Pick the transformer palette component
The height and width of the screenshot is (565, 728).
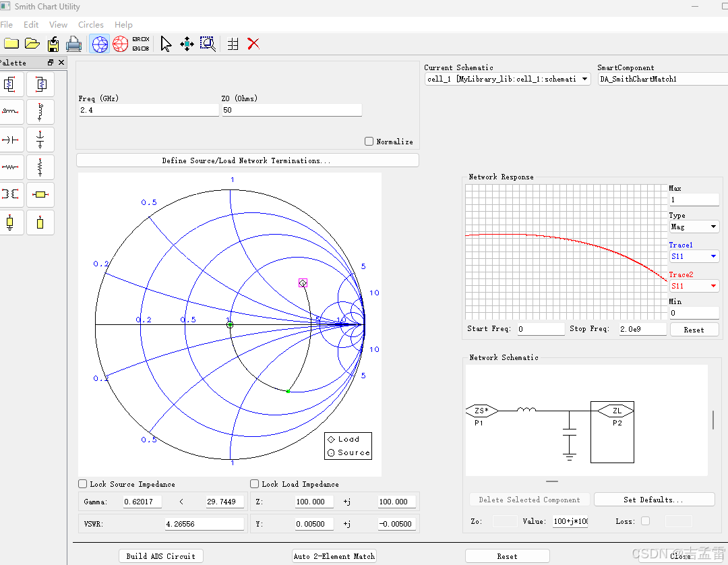10,194
